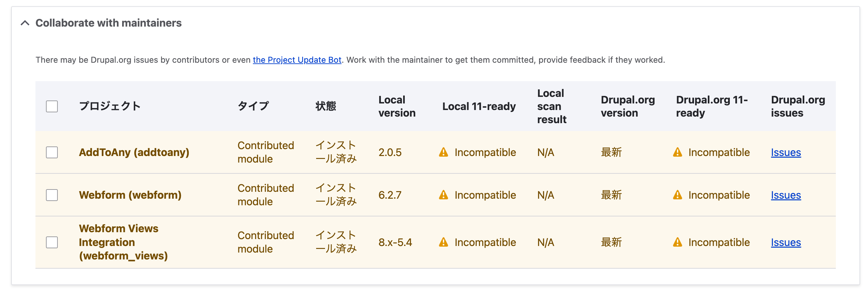Click the Drupal.org 11-ready column header
The height and width of the screenshot is (289, 868).
point(712,106)
